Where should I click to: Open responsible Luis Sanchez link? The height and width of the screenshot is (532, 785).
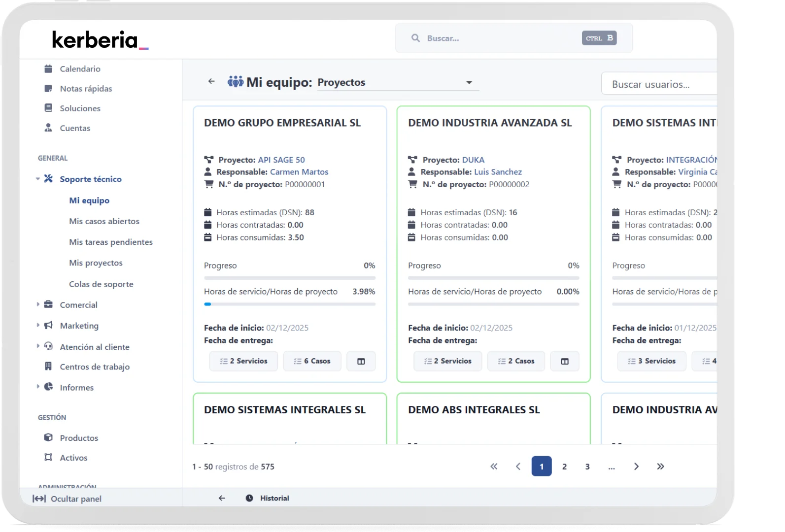point(498,172)
